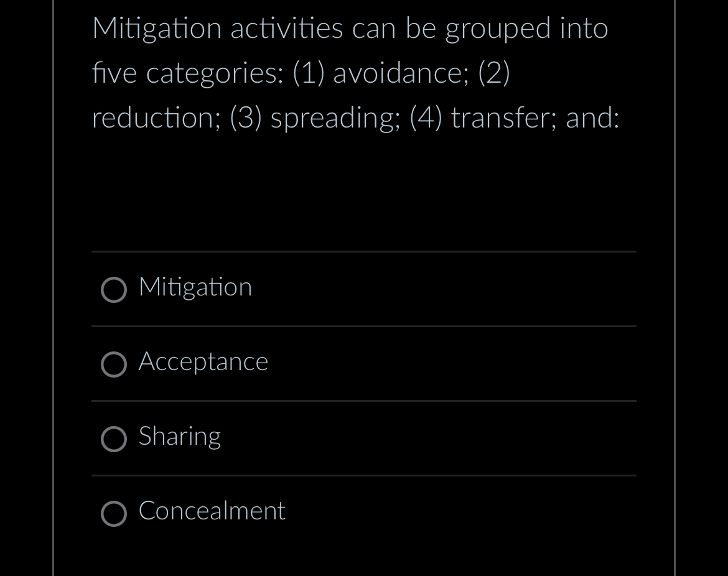The width and height of the screenshot is (728, 576).
Task: Select the Sharing radio button
Action: coord(114,439)
